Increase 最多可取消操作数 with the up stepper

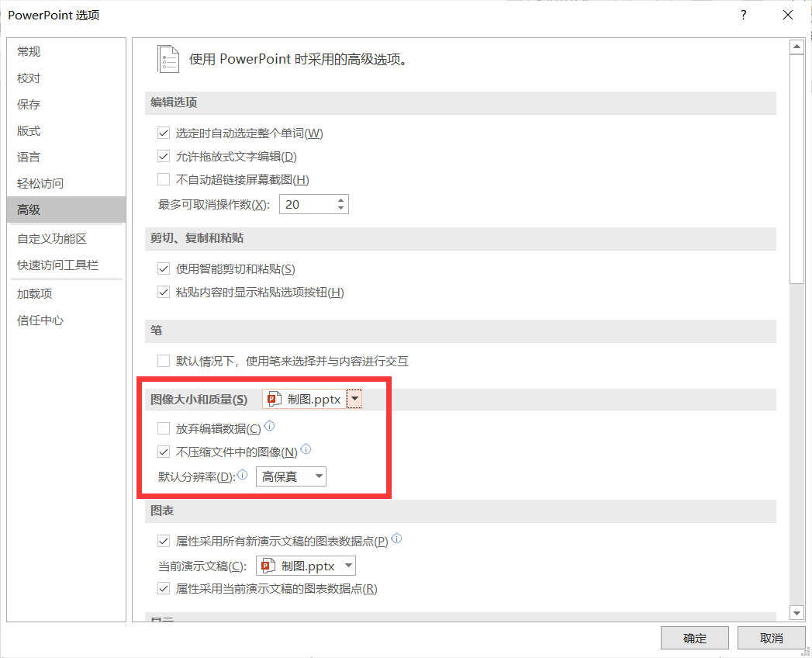340,199
